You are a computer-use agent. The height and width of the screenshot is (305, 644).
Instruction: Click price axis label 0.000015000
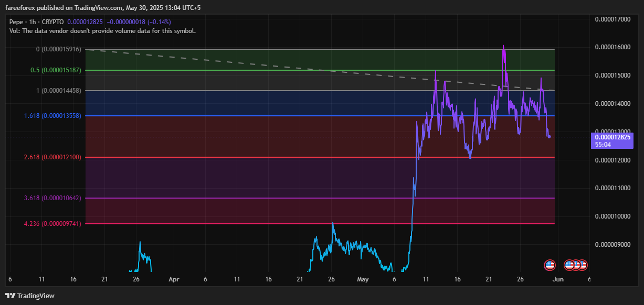point(612,75)
